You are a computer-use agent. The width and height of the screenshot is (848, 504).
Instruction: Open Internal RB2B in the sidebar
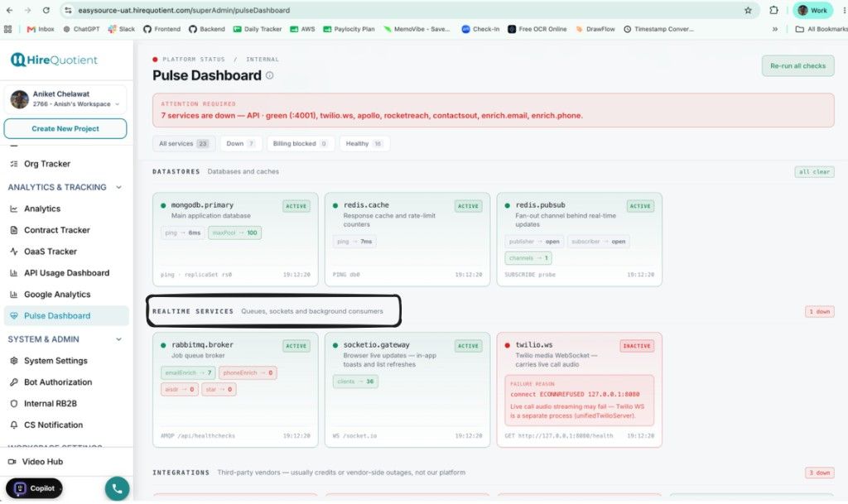point(51,404)
